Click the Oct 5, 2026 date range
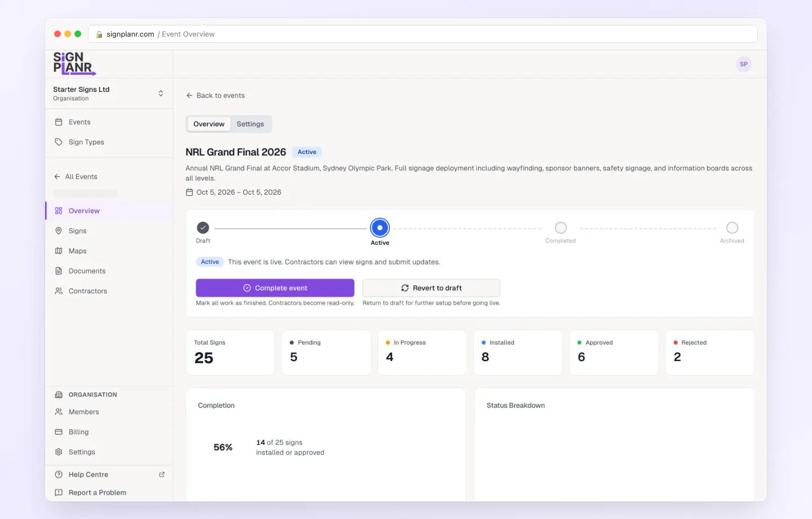The width and height of the screenshot is (812, 519). point(239,192)
